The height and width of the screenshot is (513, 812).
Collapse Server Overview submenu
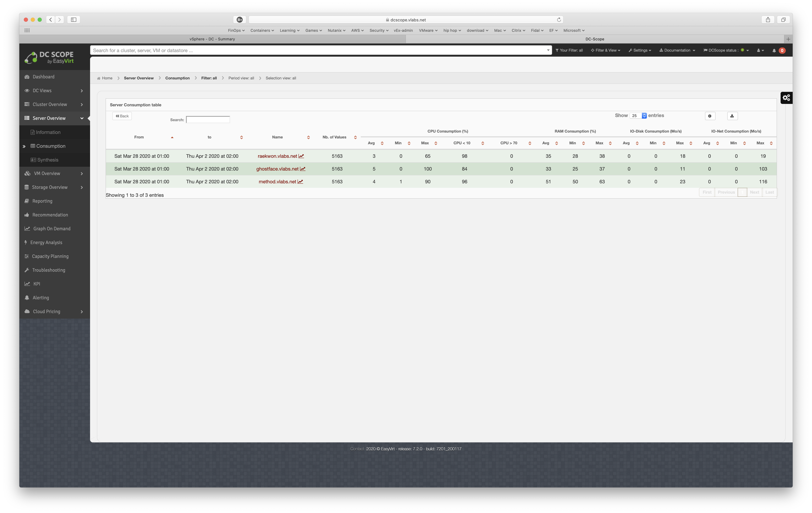pos(55,118)
